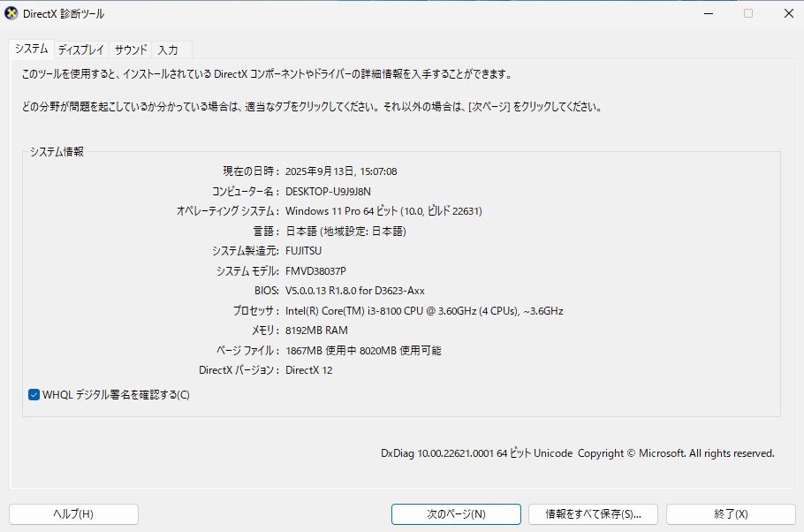The image size is (804, 532).
Task: Open the ディスプレイ tab
Action: coord(81,49)
